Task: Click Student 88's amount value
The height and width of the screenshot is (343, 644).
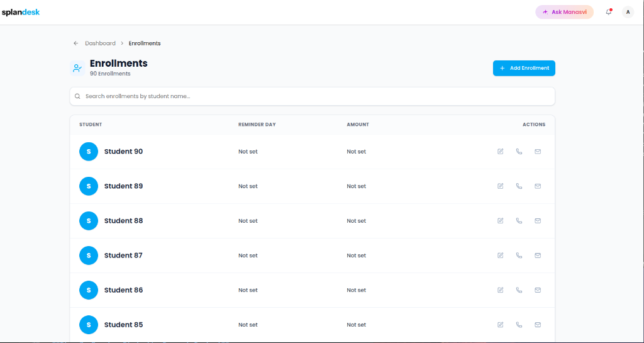Action: coord(356,220)
